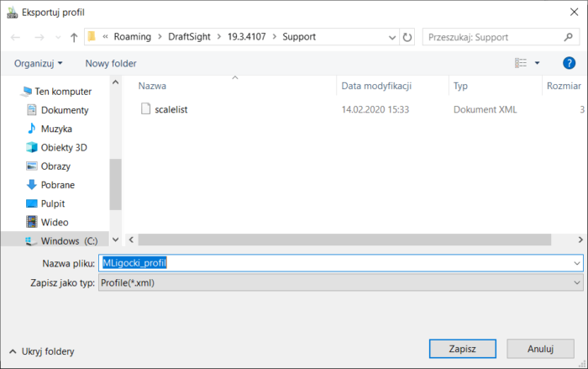The height and width of the screenshot is (369, 588).
Task: Click the date 14.02.2020 15:33 cell
Action: point(375,109)
